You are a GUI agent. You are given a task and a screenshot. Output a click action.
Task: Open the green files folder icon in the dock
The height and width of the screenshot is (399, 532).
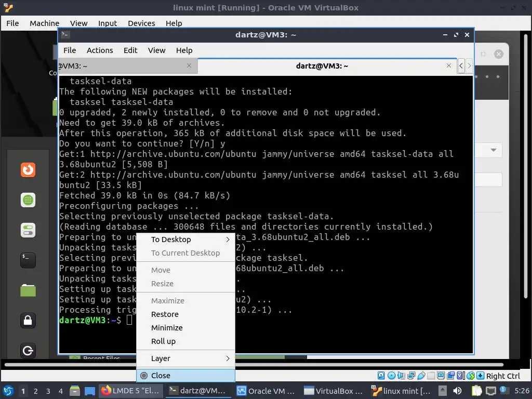[x=28, y=290]
